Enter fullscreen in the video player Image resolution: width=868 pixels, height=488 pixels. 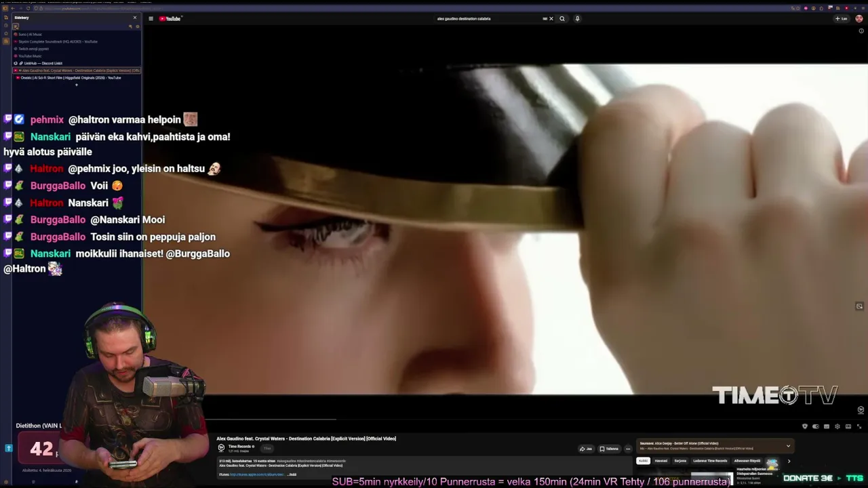click(x=859, y=426)
